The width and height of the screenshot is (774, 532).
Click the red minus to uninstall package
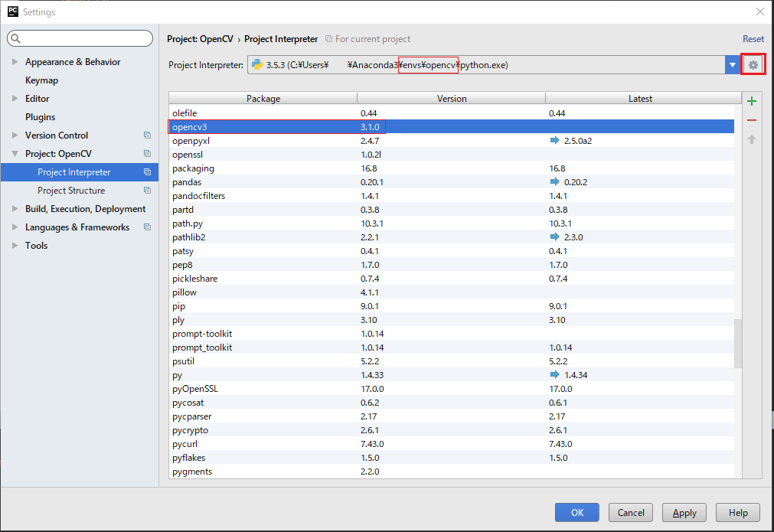(751, 120)
